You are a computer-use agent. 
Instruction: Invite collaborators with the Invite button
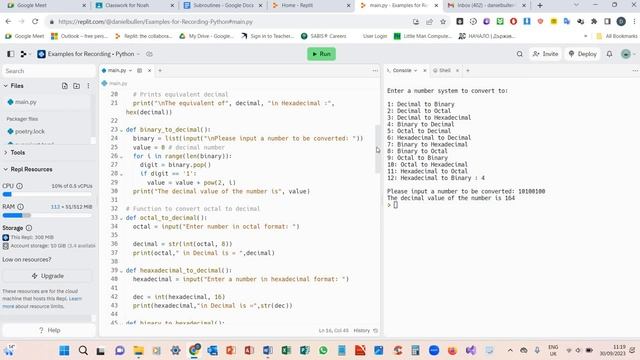pyautogui.click(x=545, y=54)
